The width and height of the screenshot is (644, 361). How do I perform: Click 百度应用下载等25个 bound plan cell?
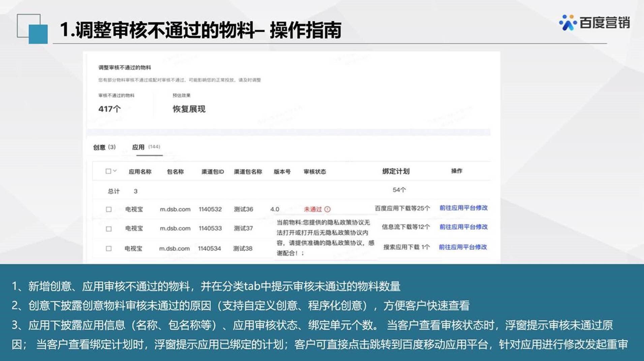click(402, 209)
